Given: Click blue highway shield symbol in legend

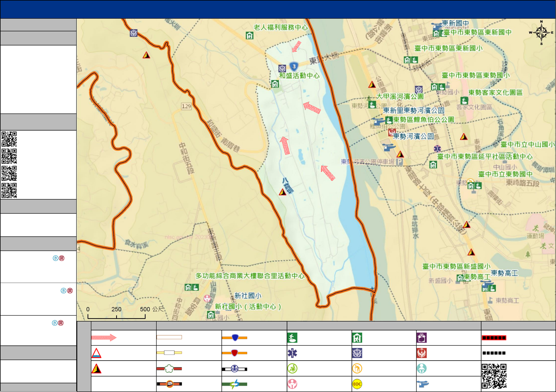Looking at the screenshot, I should (235, 338).
